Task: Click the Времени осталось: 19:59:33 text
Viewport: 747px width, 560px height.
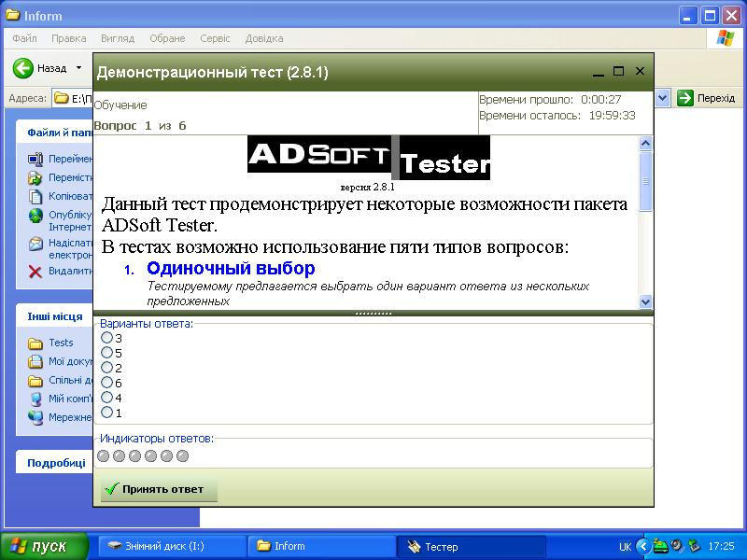Action: click(x=557, y=115)
